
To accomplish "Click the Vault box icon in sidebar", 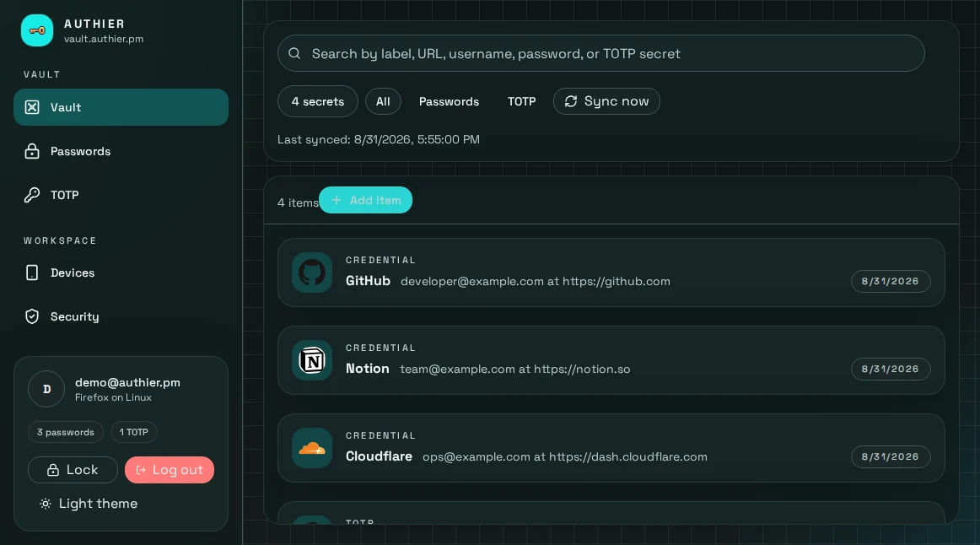I will coord(32,107).
